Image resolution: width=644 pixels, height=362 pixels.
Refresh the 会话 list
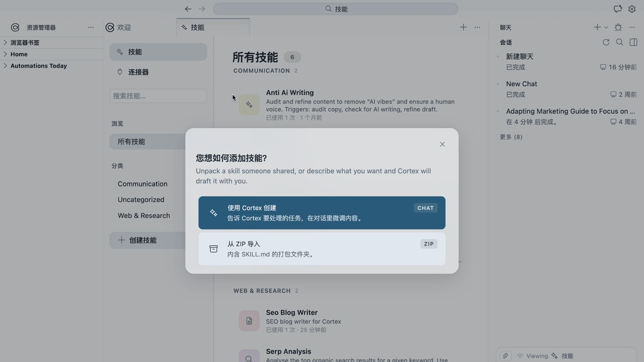point(606,42)
